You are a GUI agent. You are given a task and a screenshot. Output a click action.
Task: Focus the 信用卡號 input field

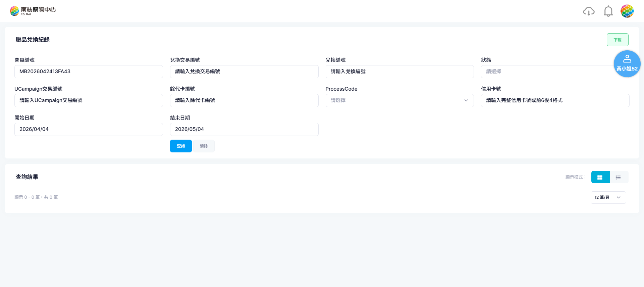coord(555,100)
